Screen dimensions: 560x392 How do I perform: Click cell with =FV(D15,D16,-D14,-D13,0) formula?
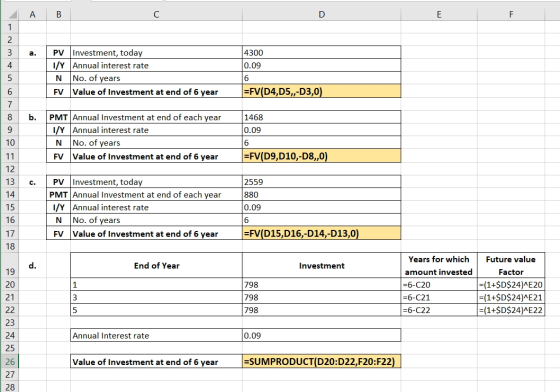pos(321,233)
